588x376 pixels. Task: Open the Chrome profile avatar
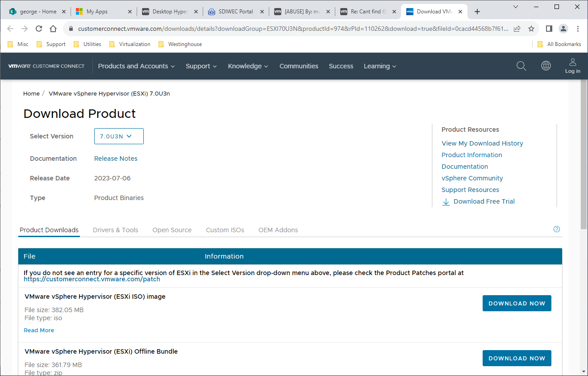[563, 29]
